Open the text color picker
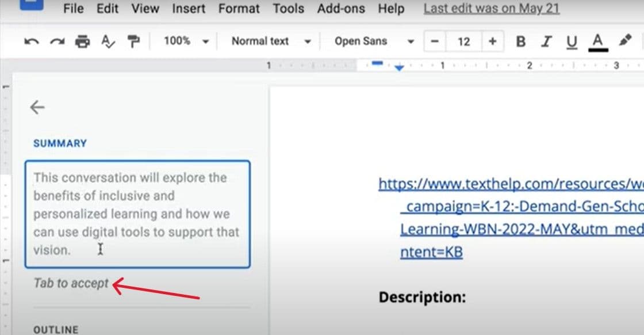 [x=598, y=41]
